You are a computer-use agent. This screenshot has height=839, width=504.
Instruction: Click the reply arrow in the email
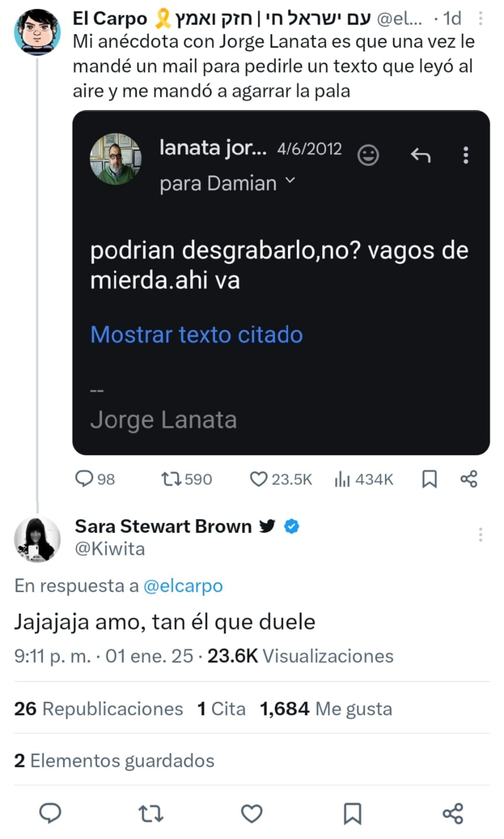pos(421,155)
